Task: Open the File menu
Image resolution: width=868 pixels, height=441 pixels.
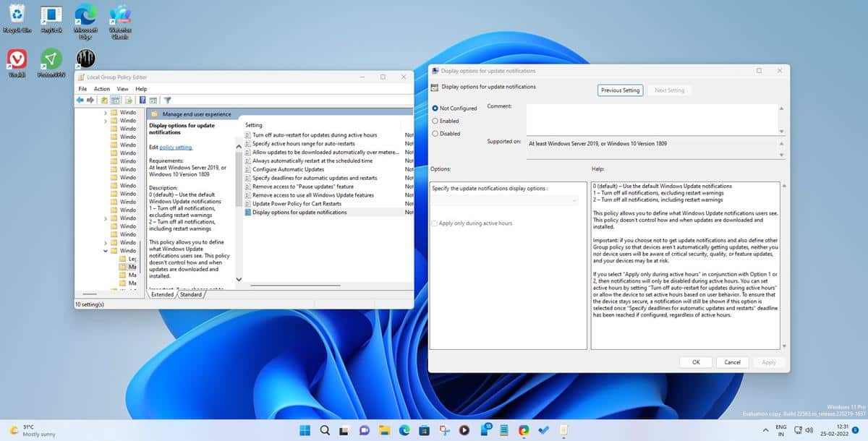Action: 82,89
